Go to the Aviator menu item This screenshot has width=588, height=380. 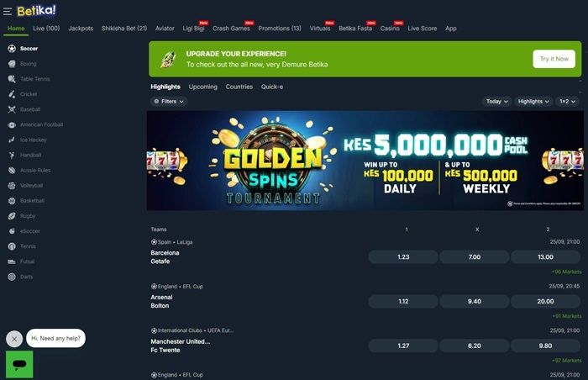(x=165, y=29)
